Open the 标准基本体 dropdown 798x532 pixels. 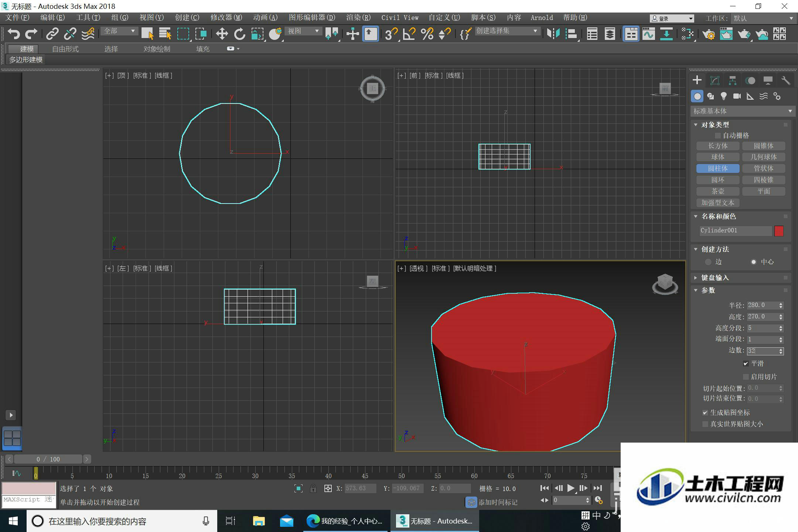(x=743, y=111)
